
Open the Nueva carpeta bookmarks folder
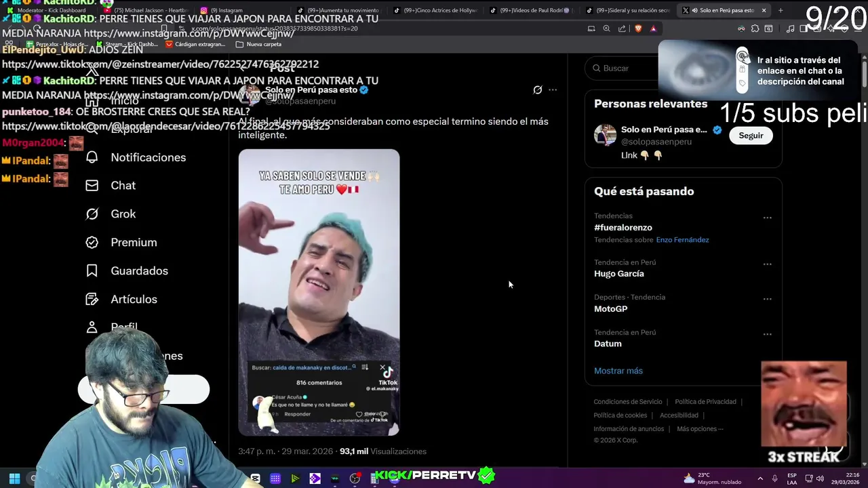pos(258,44)
